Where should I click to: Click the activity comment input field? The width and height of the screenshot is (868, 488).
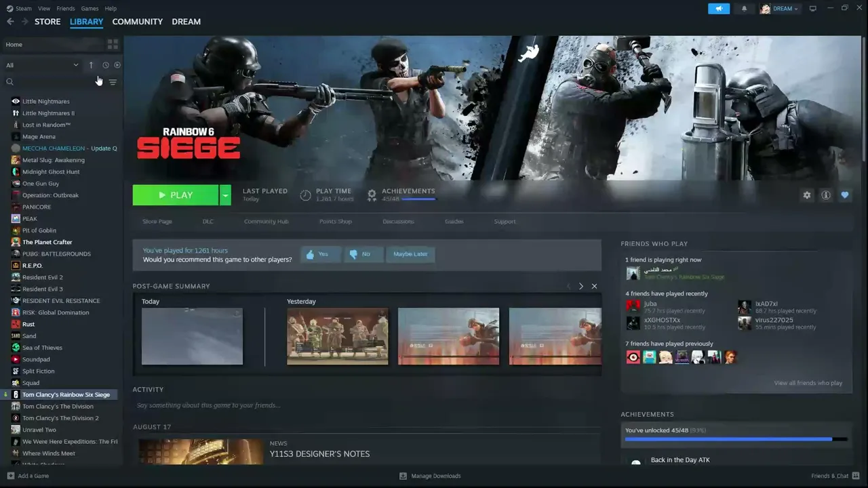(x=367, y=405)
